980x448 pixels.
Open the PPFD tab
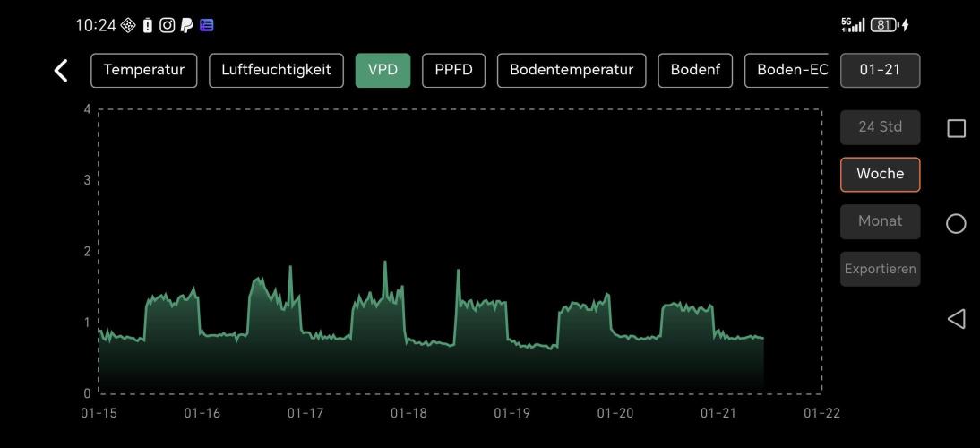tap(453, 70)
